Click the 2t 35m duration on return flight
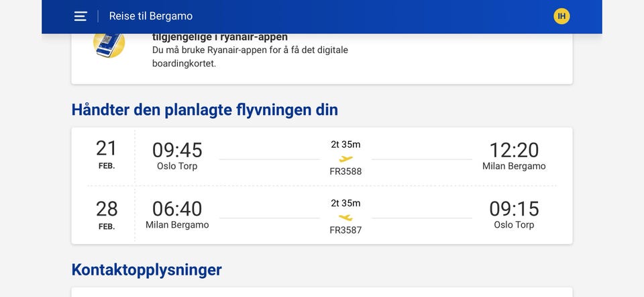Image resolution: width=644 pixels, height=297 pixels. point(345,204)
